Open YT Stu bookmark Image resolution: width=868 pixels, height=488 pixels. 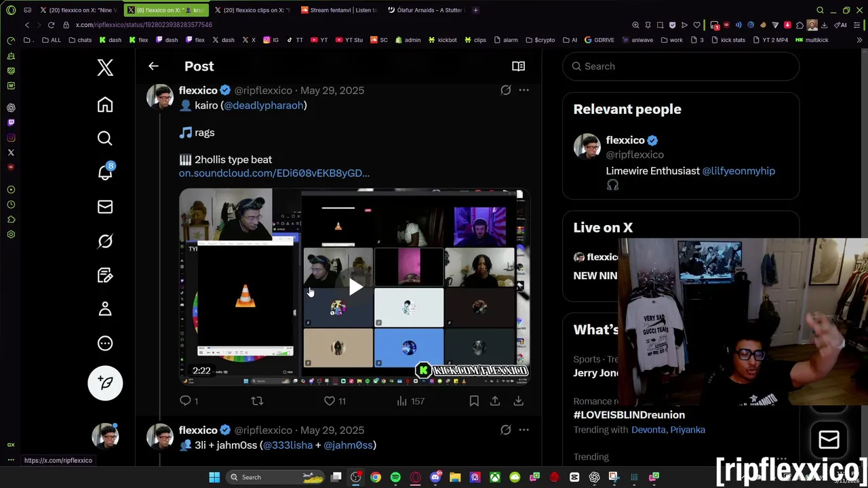pyautogui.click(x=349, y=40)
